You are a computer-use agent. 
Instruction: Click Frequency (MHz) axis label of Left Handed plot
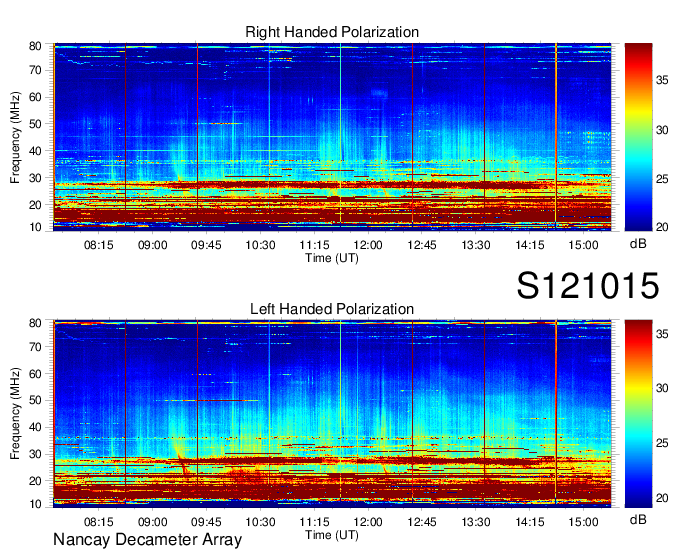click(x=15, y=414)
